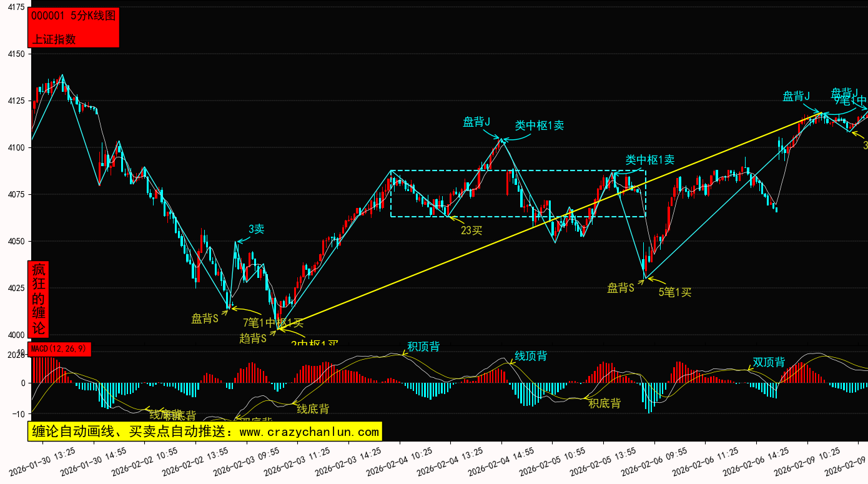This screenshot has width=868, height=484.
Task: Click the 线顶背 MACD divergence label
Action: 531,356
